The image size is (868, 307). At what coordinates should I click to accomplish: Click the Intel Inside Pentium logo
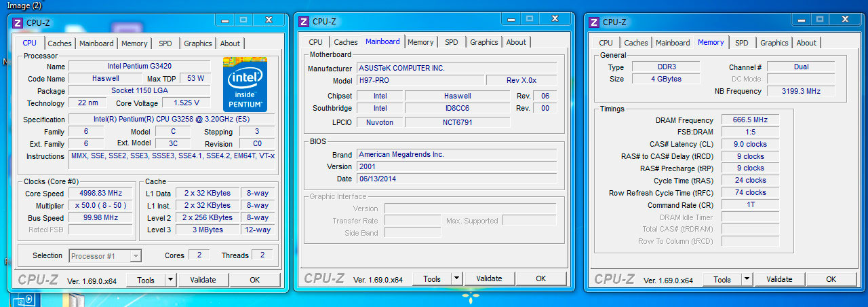[x=245, y=85]
